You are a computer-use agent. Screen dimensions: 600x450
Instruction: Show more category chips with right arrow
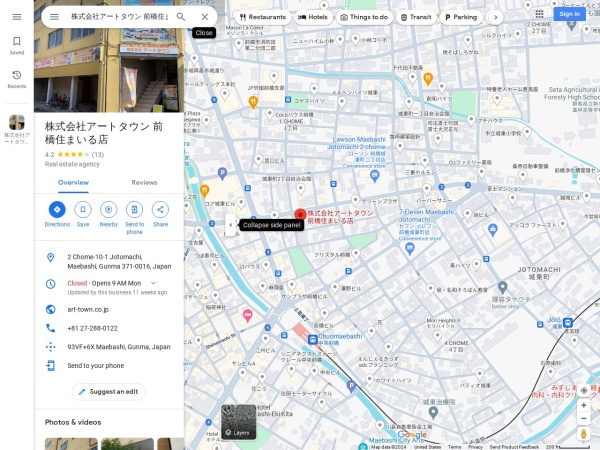coord(496,17)
